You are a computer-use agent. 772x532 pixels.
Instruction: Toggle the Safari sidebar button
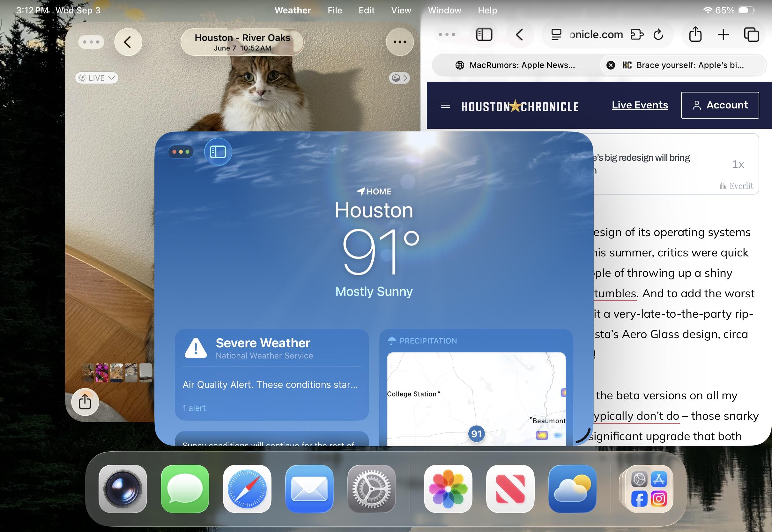point(484,34)
